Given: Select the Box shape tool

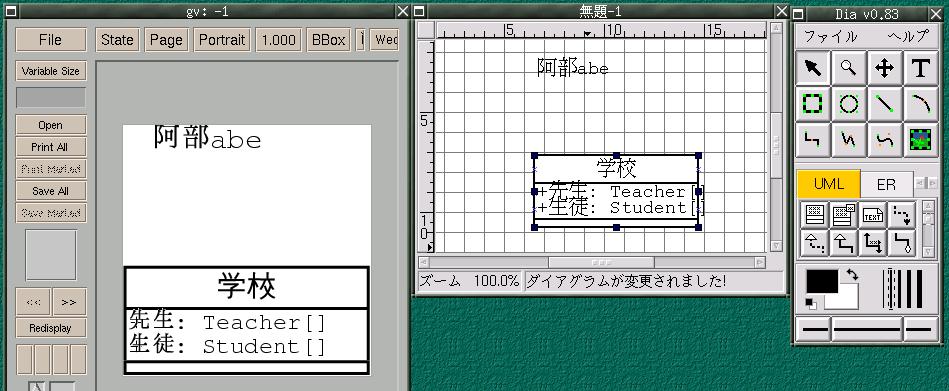Looking at the screenshot, I should 813,104.
